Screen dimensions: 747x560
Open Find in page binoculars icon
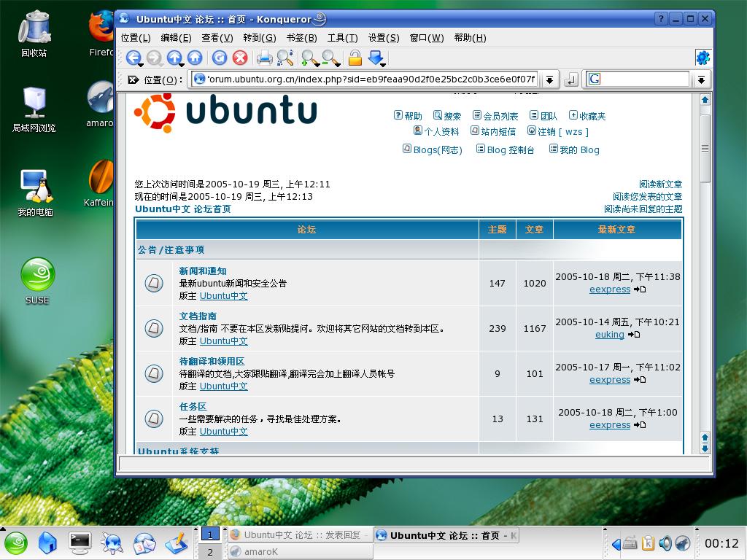285,58
